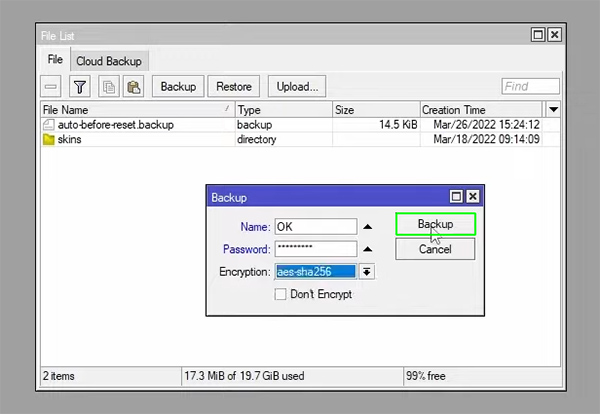Select the skins folder icon
600x414 pixels.
click(49, 139)
